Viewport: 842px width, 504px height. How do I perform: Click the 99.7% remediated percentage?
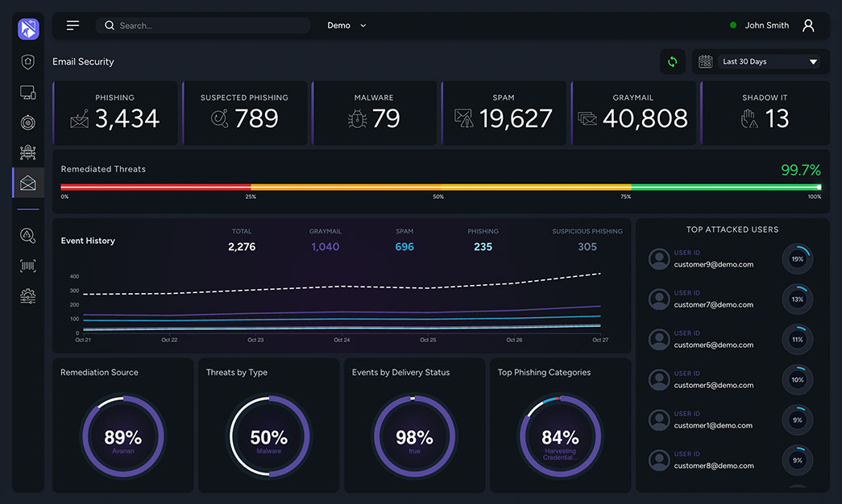(801, 170)
